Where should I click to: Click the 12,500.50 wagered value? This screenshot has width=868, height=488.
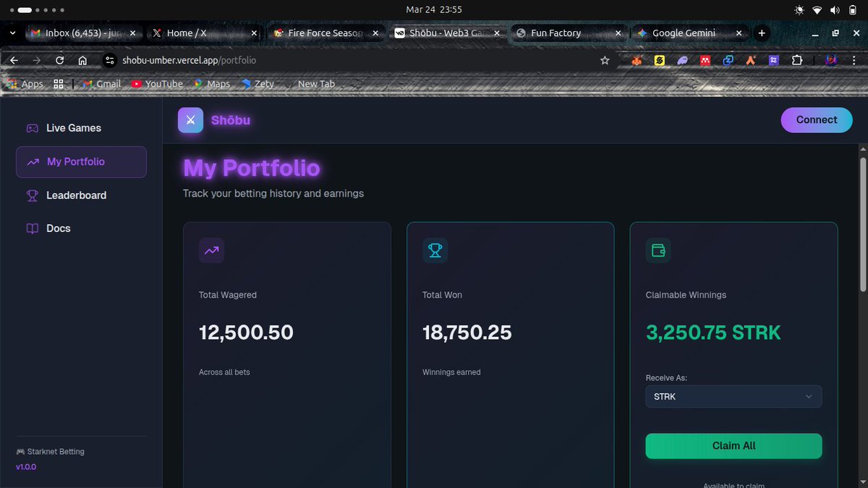click(x=246, y=333)
